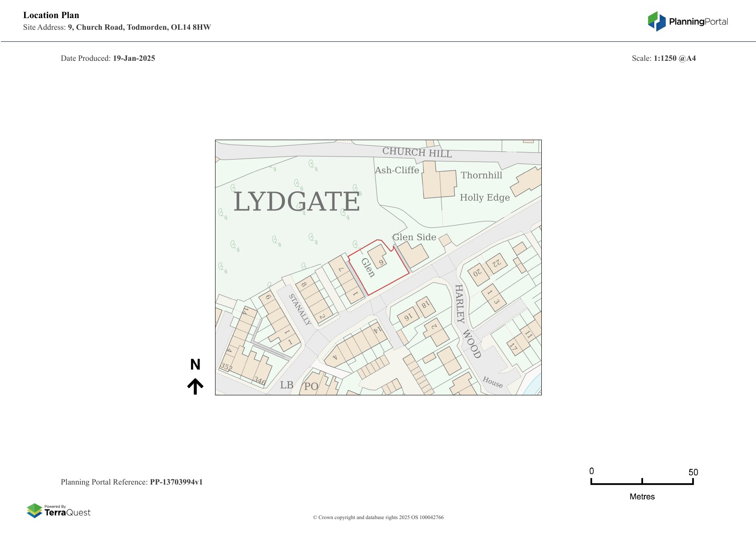Click the PO post office label
756x535 pixels.
[x=311, y=386]
